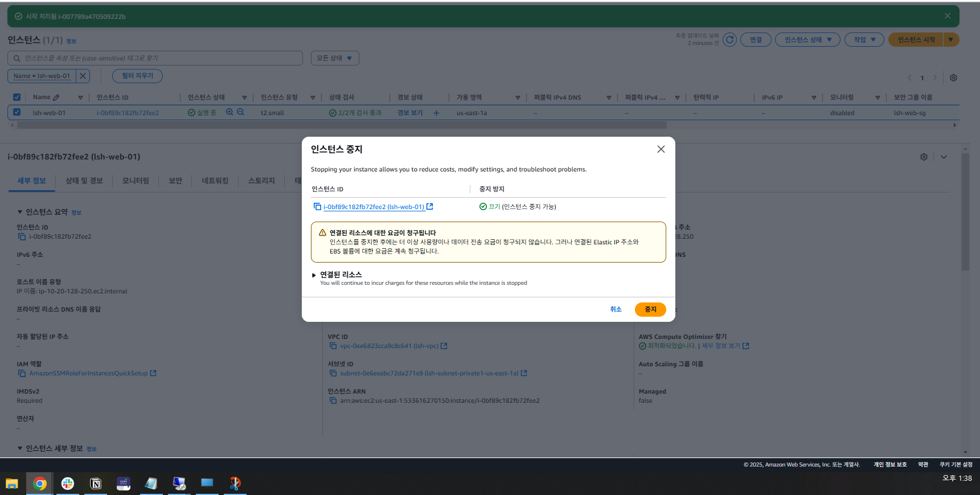Click the refresh instances icon
Screen dimensions: 980x495
(x=729, y=40)
